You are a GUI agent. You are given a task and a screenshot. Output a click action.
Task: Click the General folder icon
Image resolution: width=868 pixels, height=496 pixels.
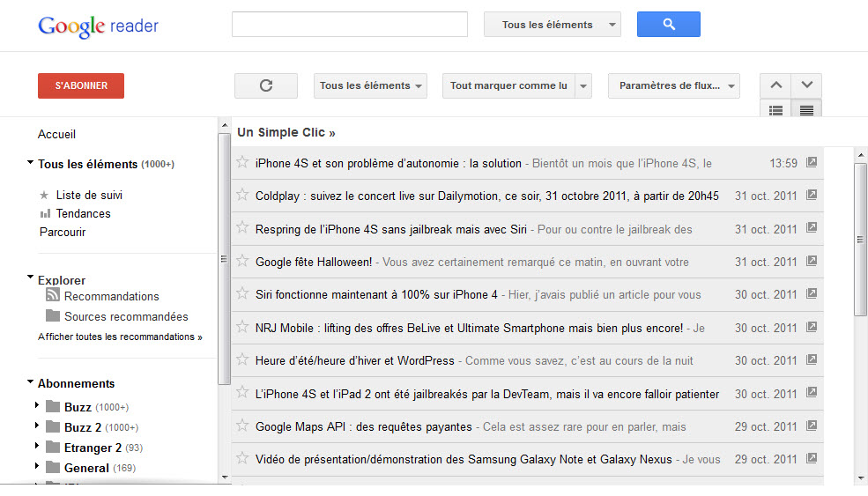(53, 467)
